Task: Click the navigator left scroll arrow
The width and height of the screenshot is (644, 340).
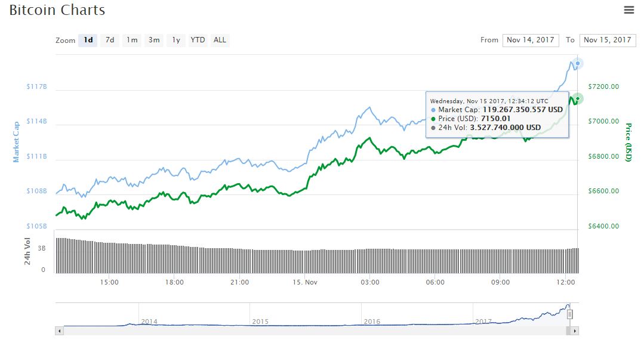Action: pos(59,330)
